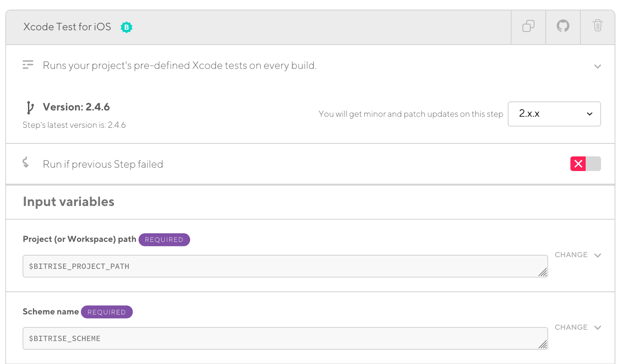
Task: Toggle Run if previous Step failed
Action: tap(585, 164)
